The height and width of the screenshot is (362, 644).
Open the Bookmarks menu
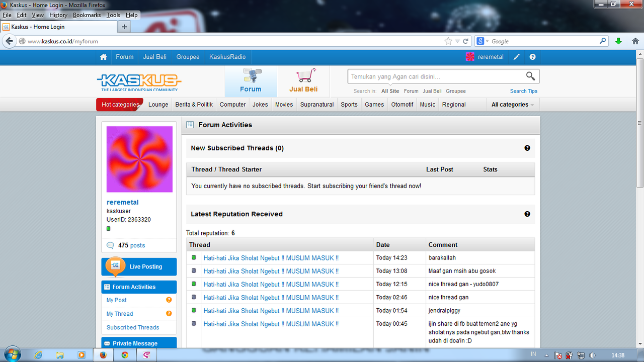click(x=87, y=15)
